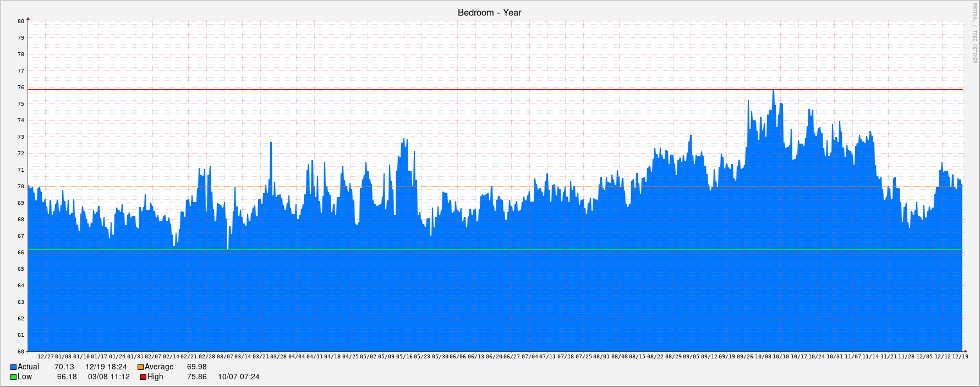Screen dimensions: 980x387
Task: Click the 12/27 date on the x-axis
Action: [x=46, y=357]
